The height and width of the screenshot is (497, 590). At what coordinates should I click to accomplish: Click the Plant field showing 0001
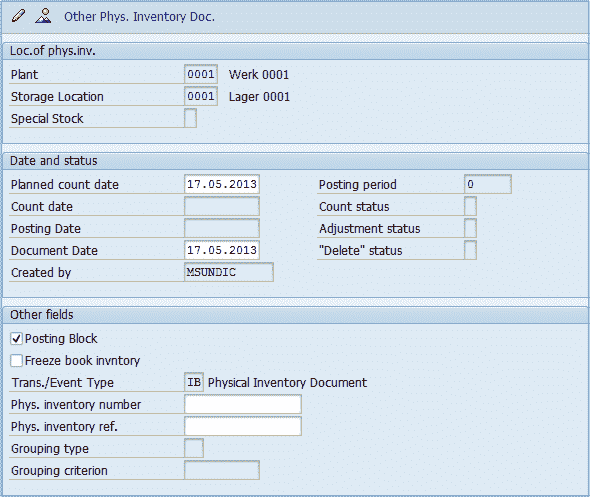pos(201,74)
